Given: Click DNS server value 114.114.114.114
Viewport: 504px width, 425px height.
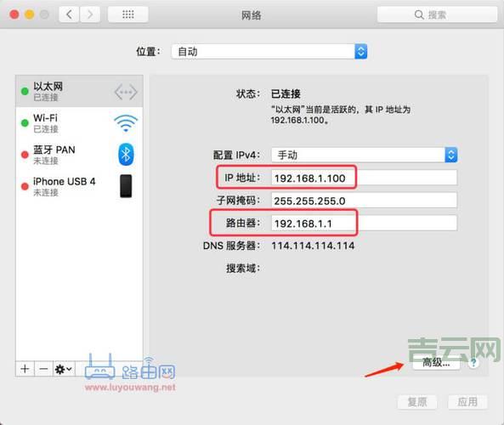Looking at the screenshot, I should 313,246.
